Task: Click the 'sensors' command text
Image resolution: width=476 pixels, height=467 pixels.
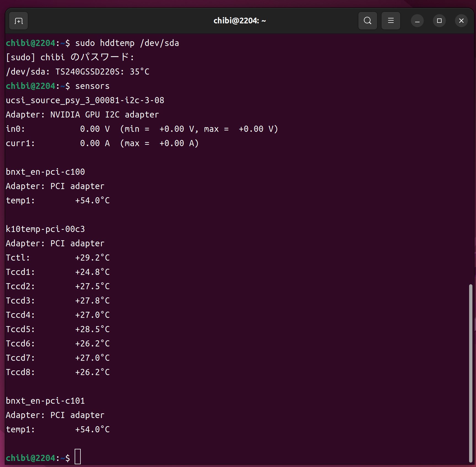Action: pos(92,86)
